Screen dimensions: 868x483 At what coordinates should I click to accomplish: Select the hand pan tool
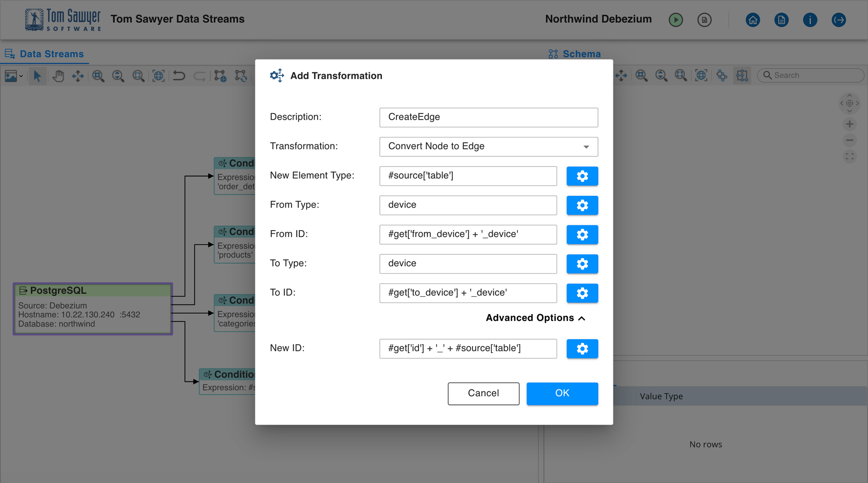pyautogui.click(x=58, y=76)
